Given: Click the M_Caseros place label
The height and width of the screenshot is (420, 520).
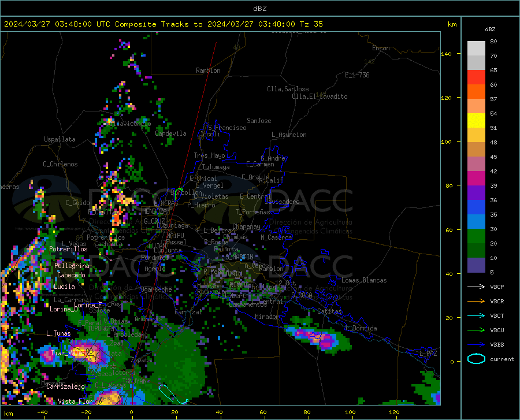Looking at the screenshot, I should tap(276, 237).
